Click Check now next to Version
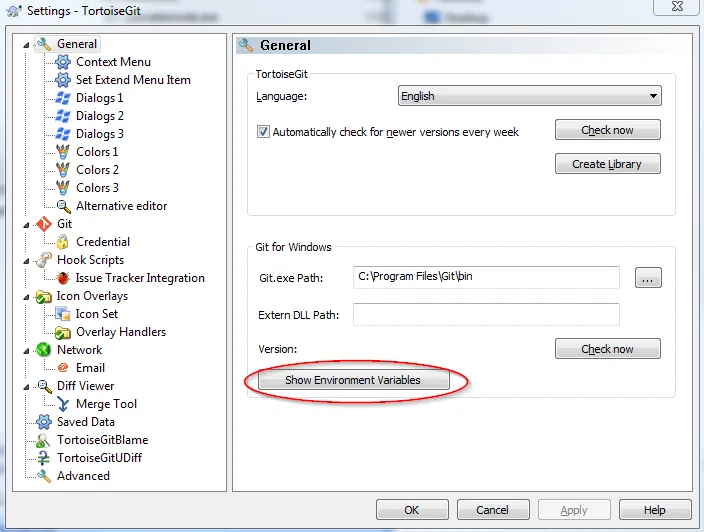This screenshot has width=704, height=532. point(607,349)
